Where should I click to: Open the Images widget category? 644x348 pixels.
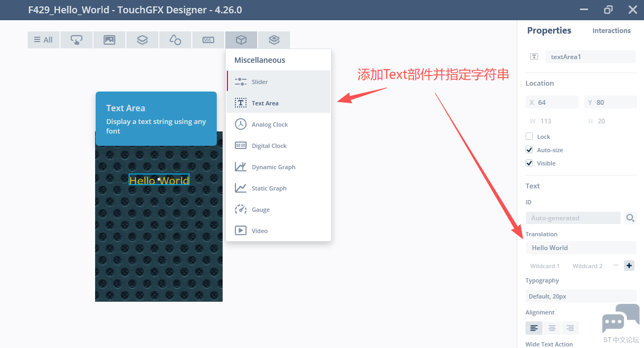click(109, 40)
